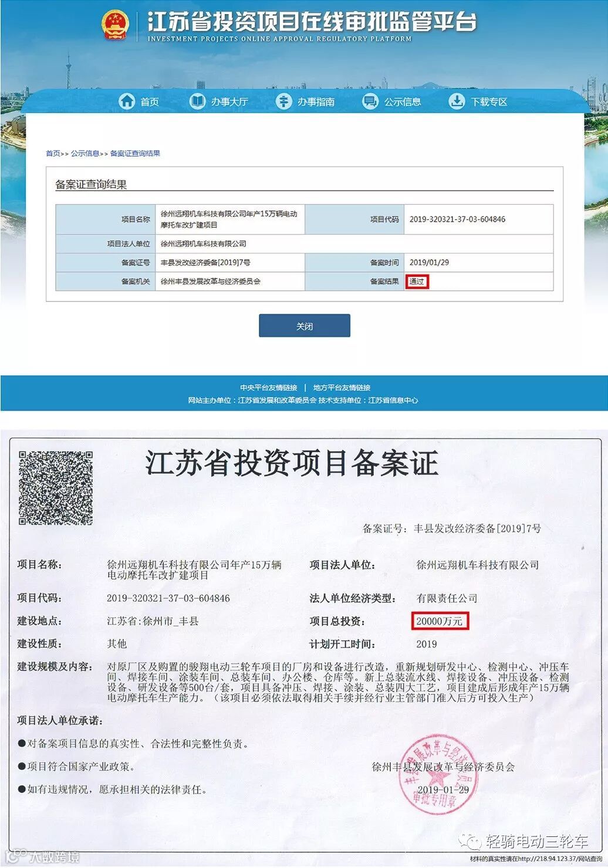Open 中央平台友情链接 footer link
The image size is (608, 868).
tap(268, 388)
